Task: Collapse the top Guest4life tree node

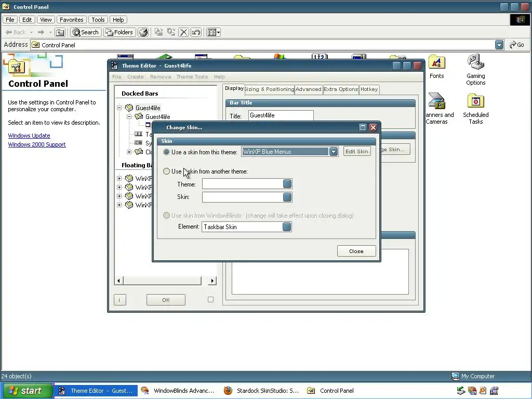Action: (119, 108)
